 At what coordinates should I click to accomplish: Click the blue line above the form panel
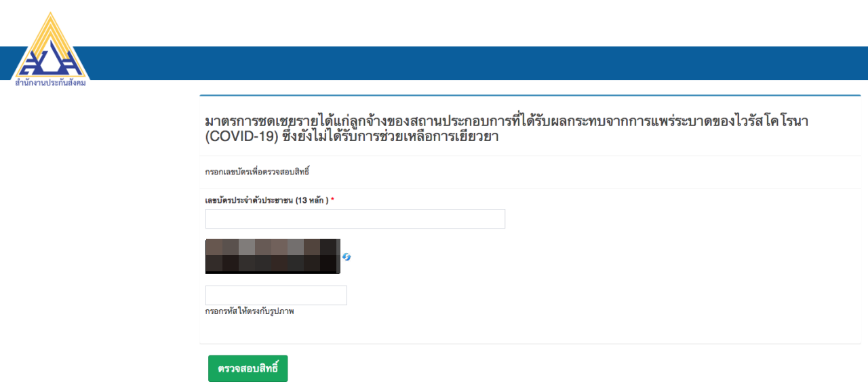point(534,96)
